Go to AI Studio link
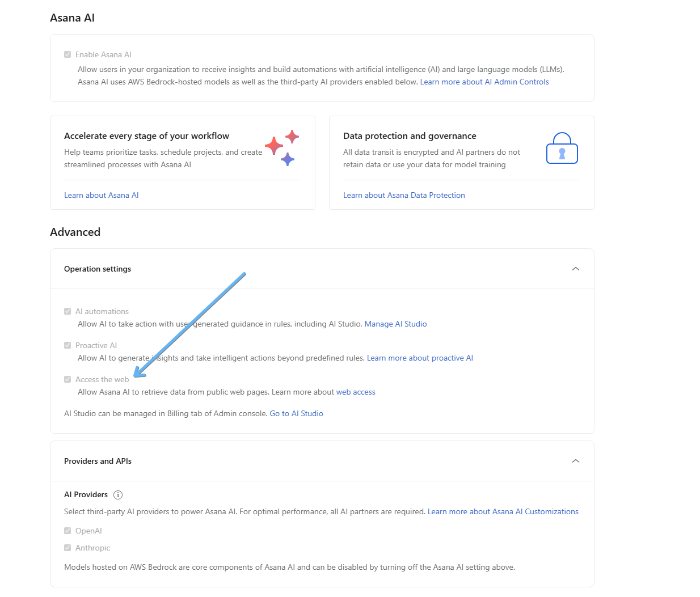The width and height of the screenshot is (700, 597). 296,414
